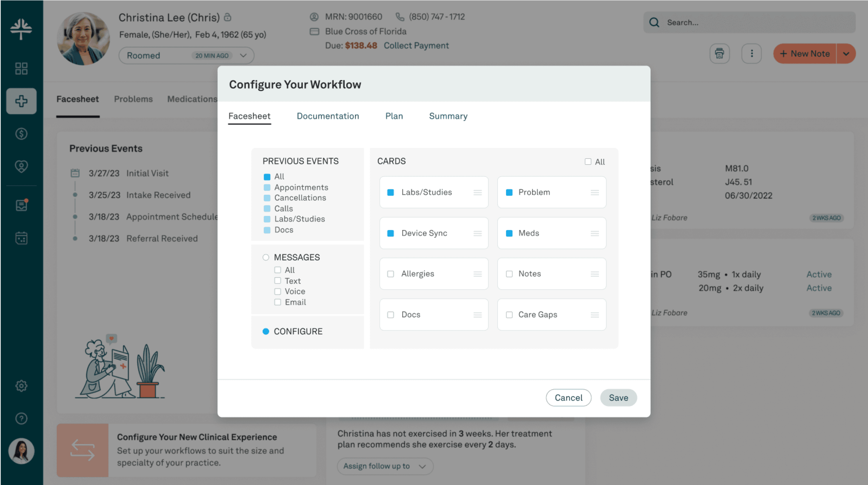Click the drag handle on Notes card
Screen dimensions: 868x485
(x=595, y=274)
